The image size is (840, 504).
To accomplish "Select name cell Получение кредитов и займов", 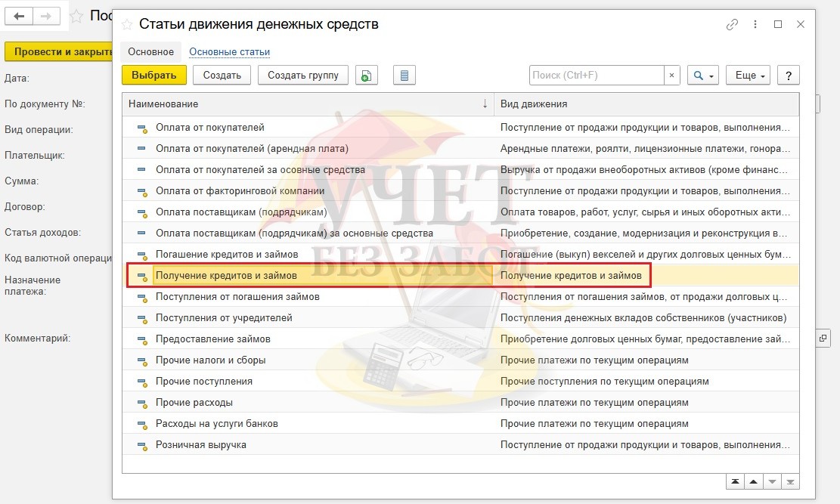I will pos(323,275).
